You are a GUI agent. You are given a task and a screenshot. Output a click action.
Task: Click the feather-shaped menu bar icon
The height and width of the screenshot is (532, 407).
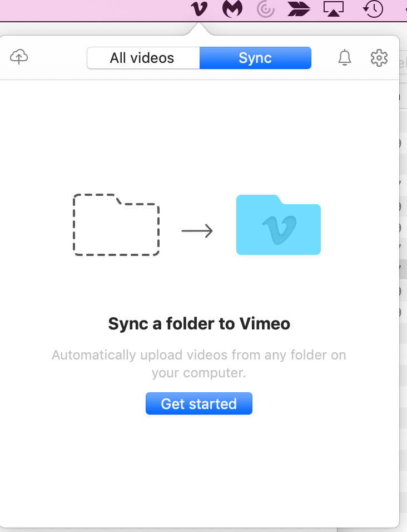299,9
